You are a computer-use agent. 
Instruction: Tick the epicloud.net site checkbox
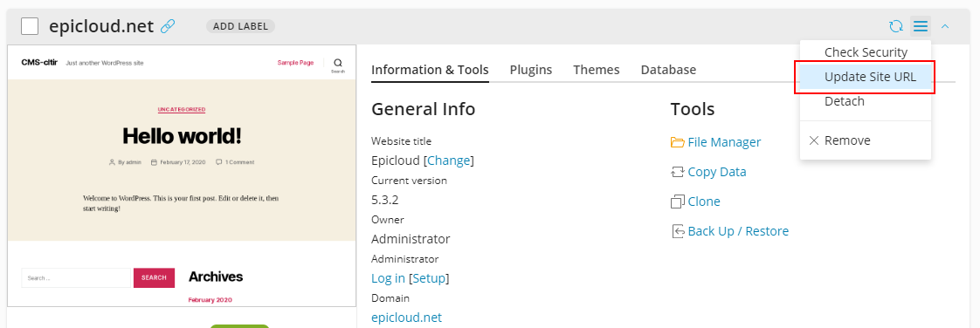[30, 26]
